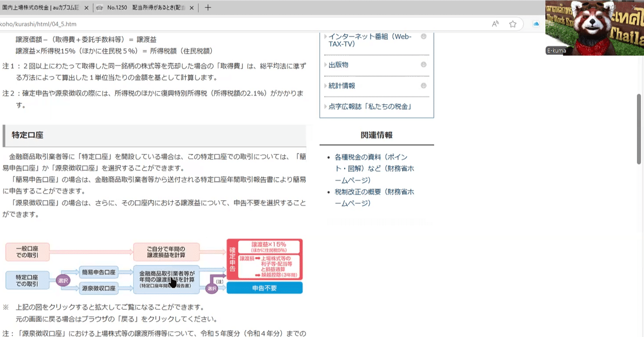
Task: Open a new tab with the plus icon
Action: click(208, 7)
